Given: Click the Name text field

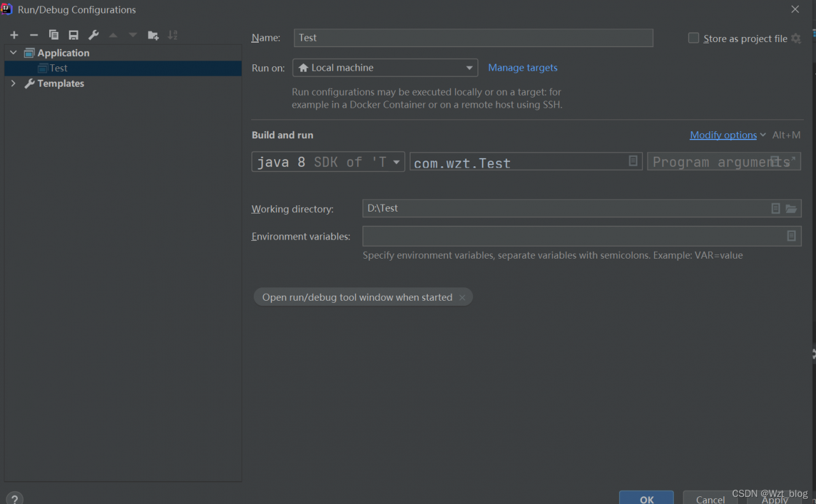Looking at the screenshot, I should (473, 38).
